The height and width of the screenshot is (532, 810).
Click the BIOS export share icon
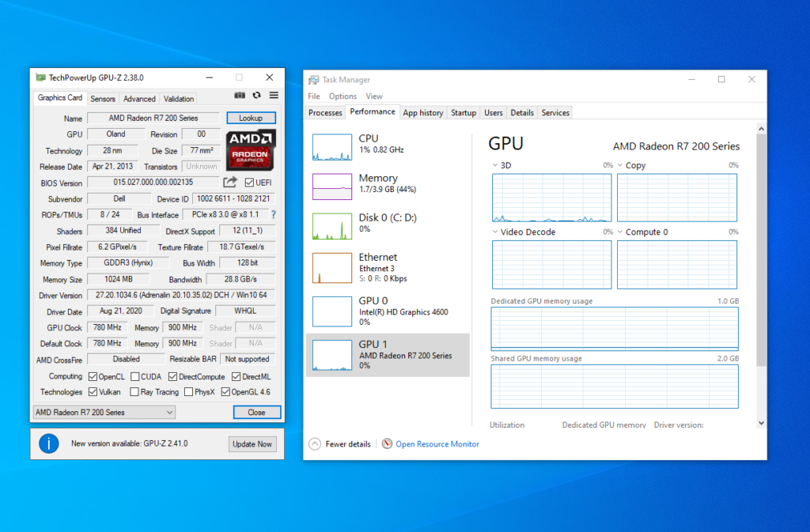[230, 183]
